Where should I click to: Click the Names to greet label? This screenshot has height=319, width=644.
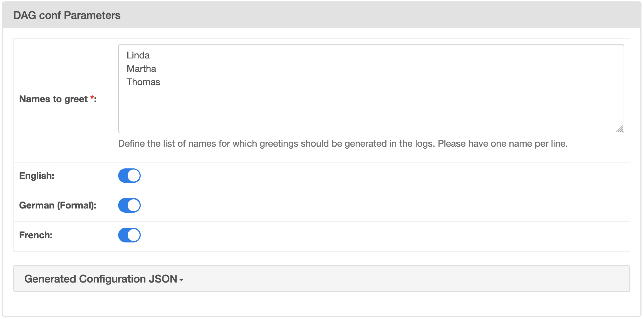53,99
